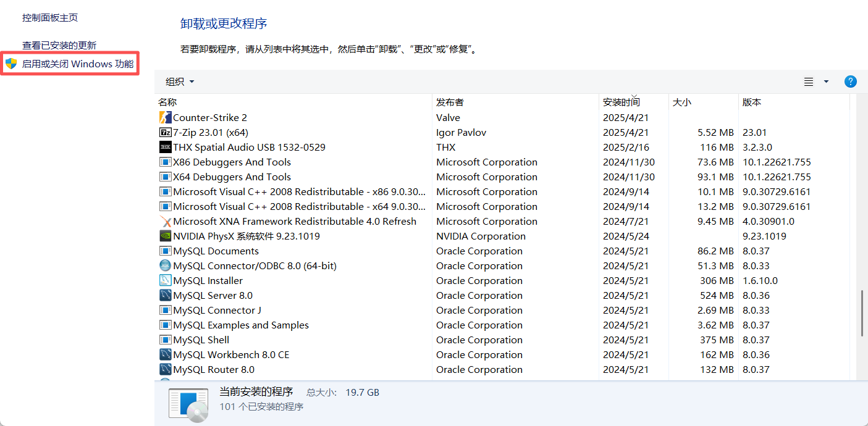Click the 3.2.3.0 version cell
868x426 pixels.
[x=757, y=147]
